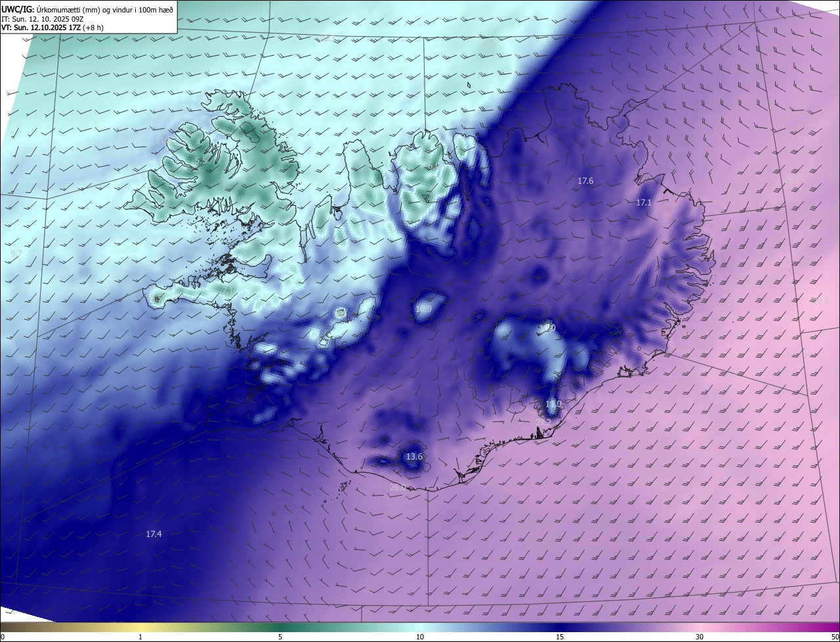Click the '(+8 h)' forecast offset text
The image size is (840, 642).
point(93,28)
